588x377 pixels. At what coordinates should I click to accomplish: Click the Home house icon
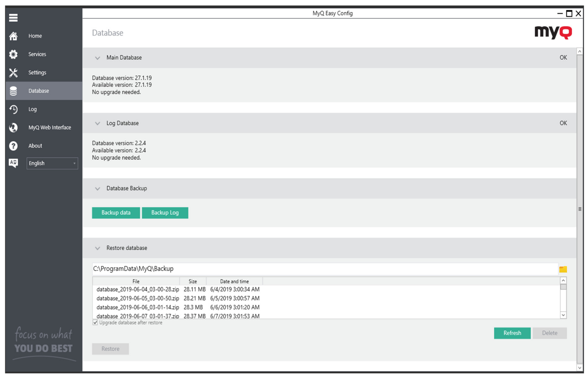coord(13,36)
